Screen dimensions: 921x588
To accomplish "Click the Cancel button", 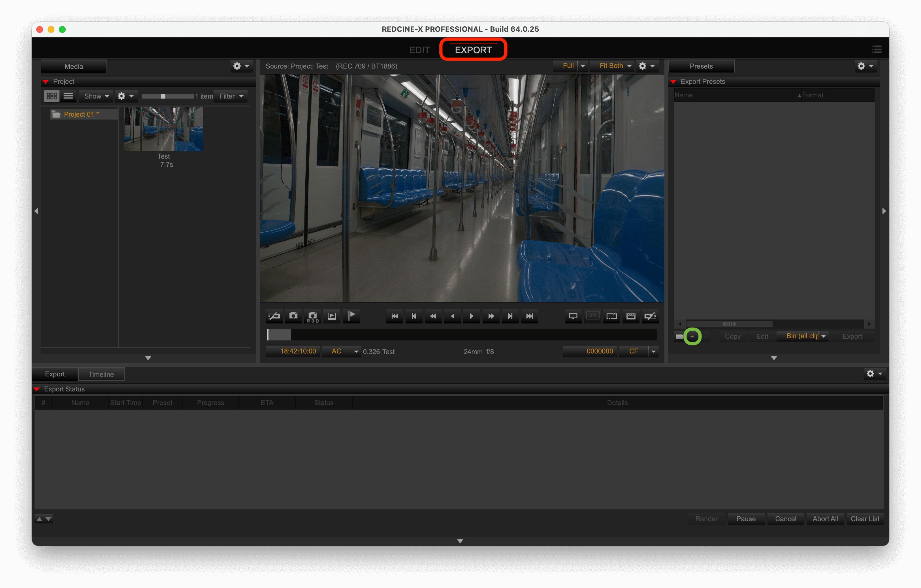I will click(x=786, y=519).
